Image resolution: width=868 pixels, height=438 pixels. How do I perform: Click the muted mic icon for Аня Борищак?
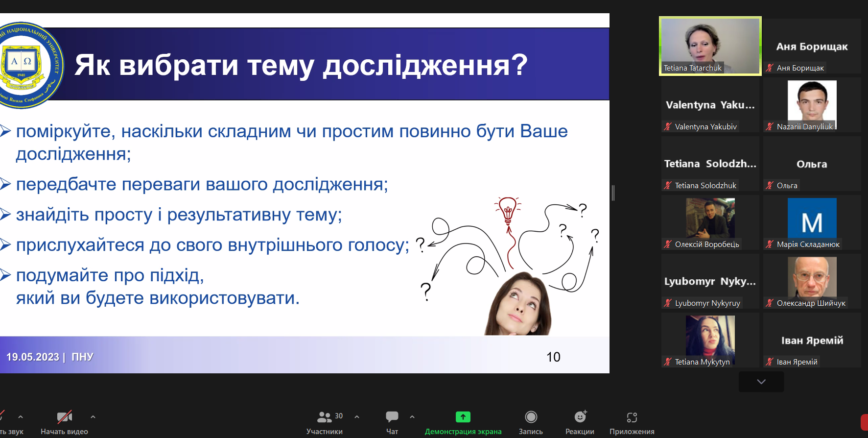(x=770, y=68)
